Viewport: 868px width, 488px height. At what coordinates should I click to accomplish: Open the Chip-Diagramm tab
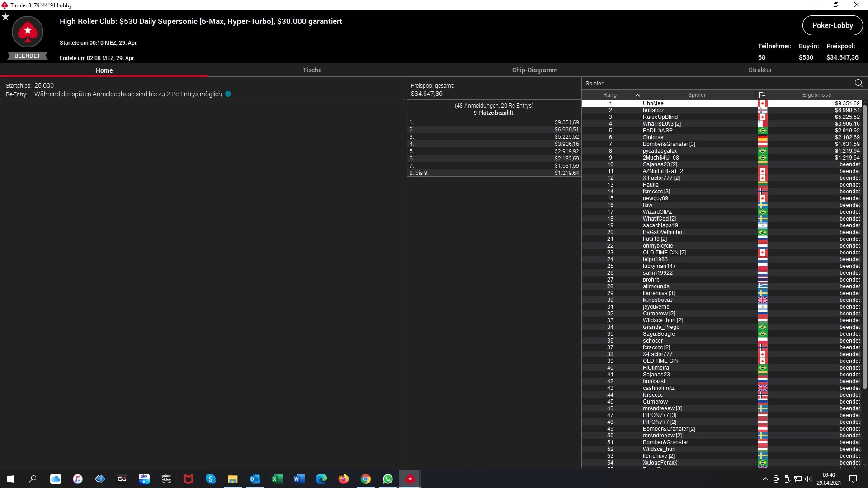tap(534, 70)
